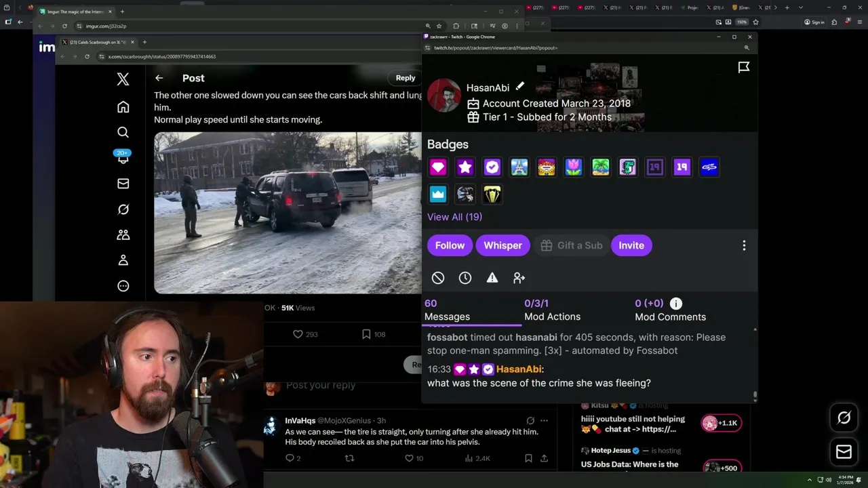Image resolution: width=868 pixels, height=488 pixels.
Task: Click the envelope messages button at right edge
Action: tap(844, 452)
